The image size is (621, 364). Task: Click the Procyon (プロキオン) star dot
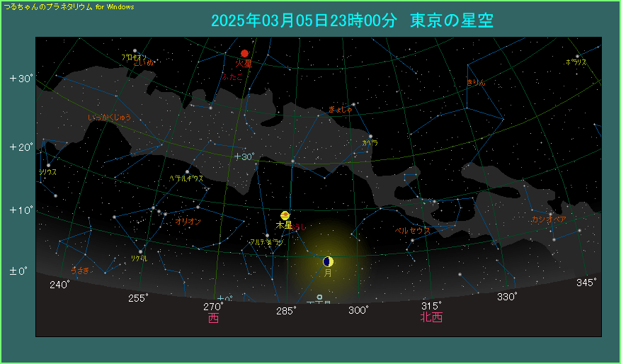tap(135, 51)
